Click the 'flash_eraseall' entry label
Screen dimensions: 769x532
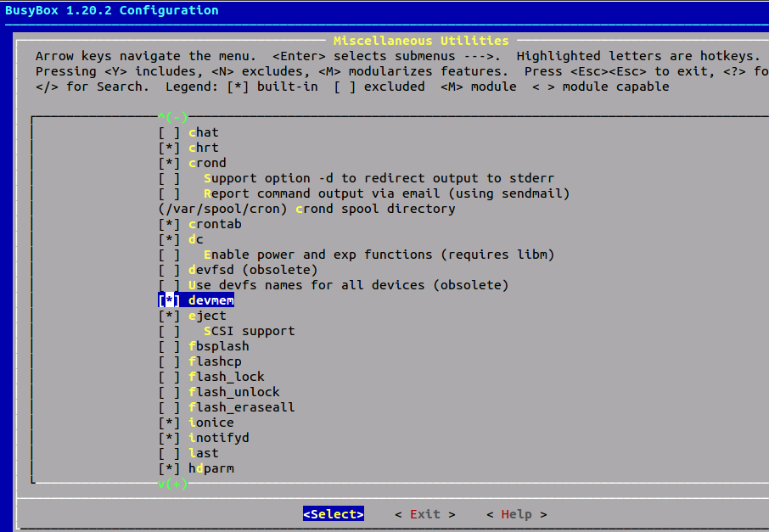point(242,407)
